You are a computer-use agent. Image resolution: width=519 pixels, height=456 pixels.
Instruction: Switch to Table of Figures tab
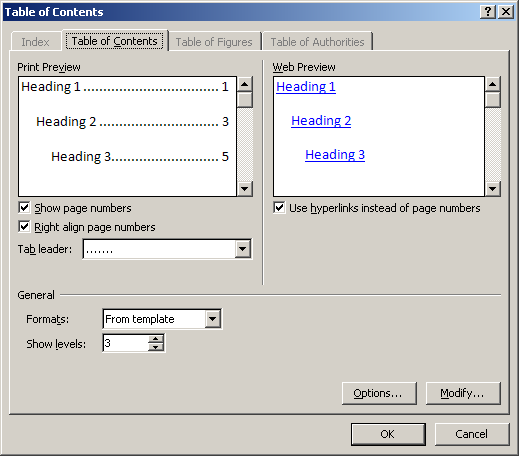[214, 42]
